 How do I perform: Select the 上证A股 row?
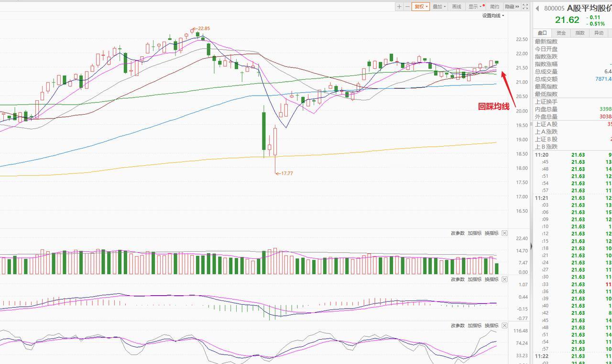click(572, 124)
